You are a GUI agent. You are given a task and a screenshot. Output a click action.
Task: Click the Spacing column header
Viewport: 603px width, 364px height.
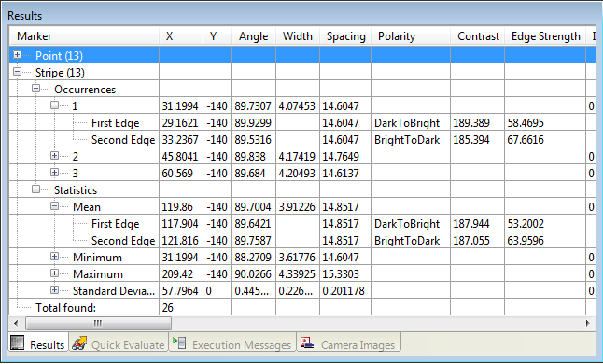345,36
